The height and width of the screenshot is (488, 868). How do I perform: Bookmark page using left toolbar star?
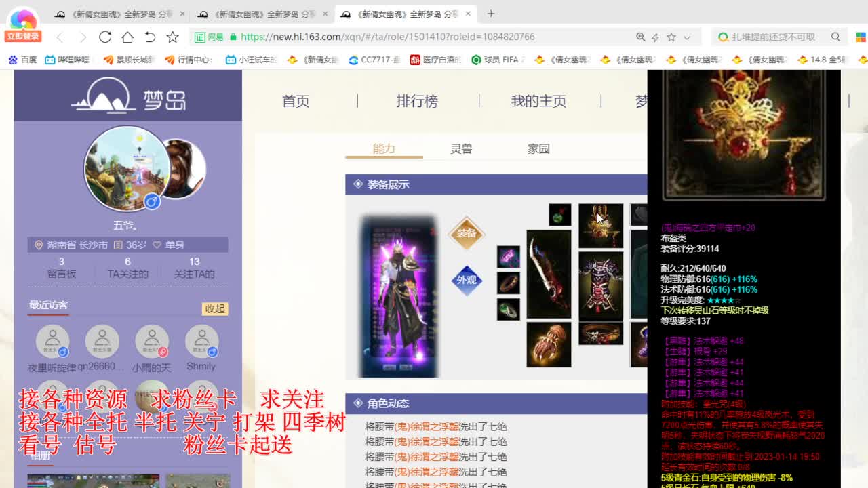[x=172, y=37]
